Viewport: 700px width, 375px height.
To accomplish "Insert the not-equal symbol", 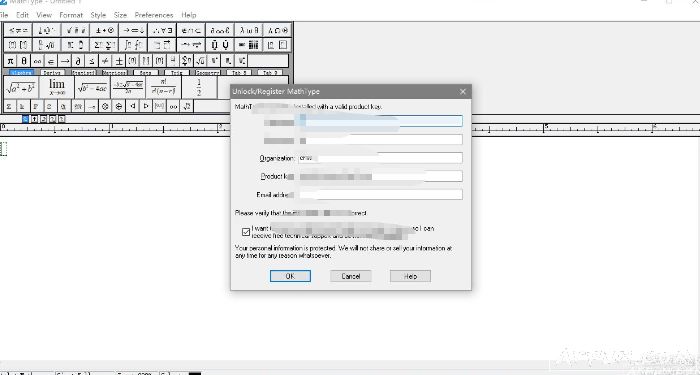I will pos(105,60).
